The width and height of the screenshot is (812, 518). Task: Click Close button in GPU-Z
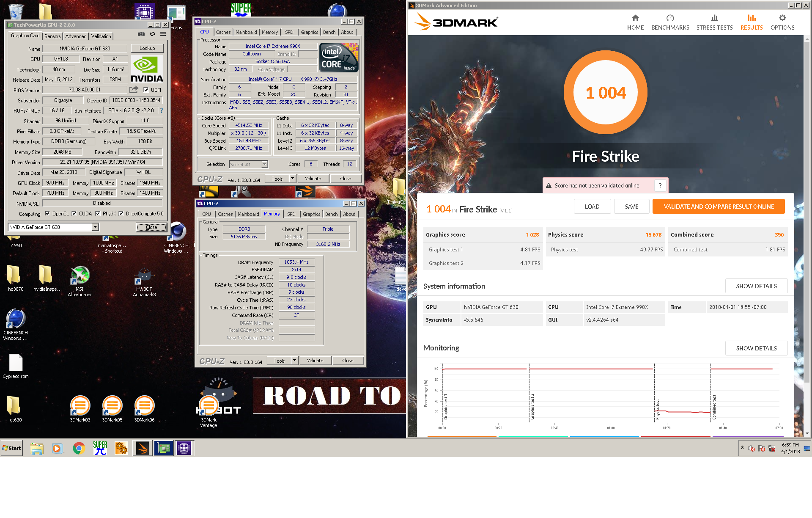coord(151,227)
